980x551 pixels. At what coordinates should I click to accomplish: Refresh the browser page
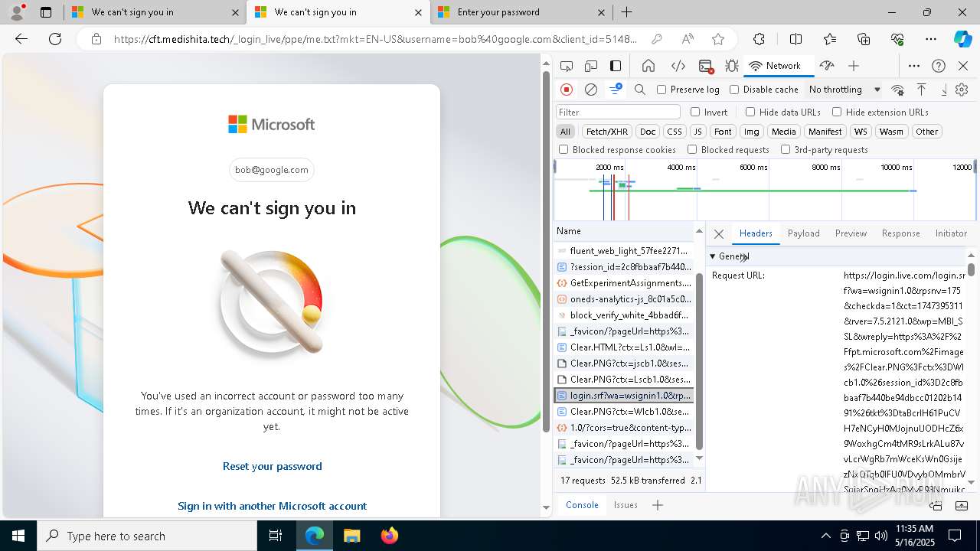pyautogui.click(x=55, y=39)
